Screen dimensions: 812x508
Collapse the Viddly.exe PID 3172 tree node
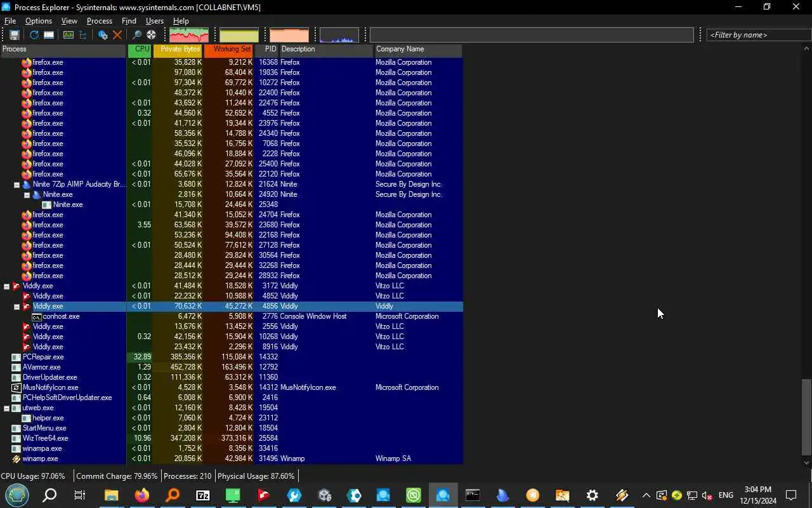[x=6, y=286]
